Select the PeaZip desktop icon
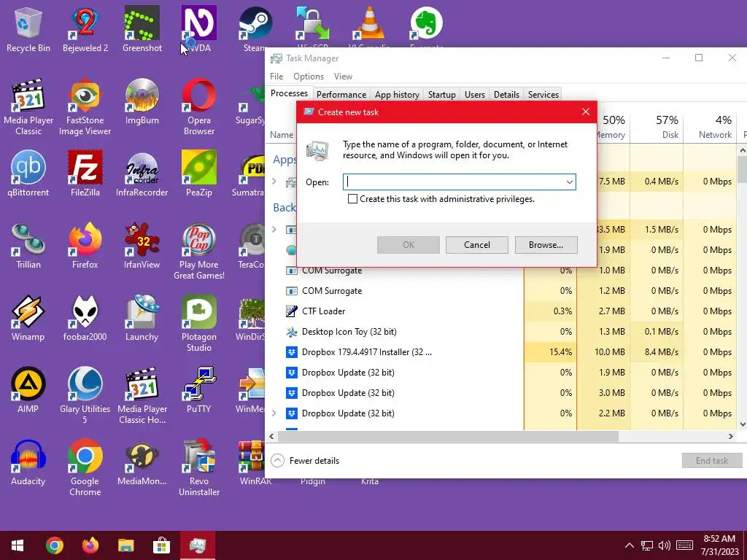 click(x=199, y=174)
